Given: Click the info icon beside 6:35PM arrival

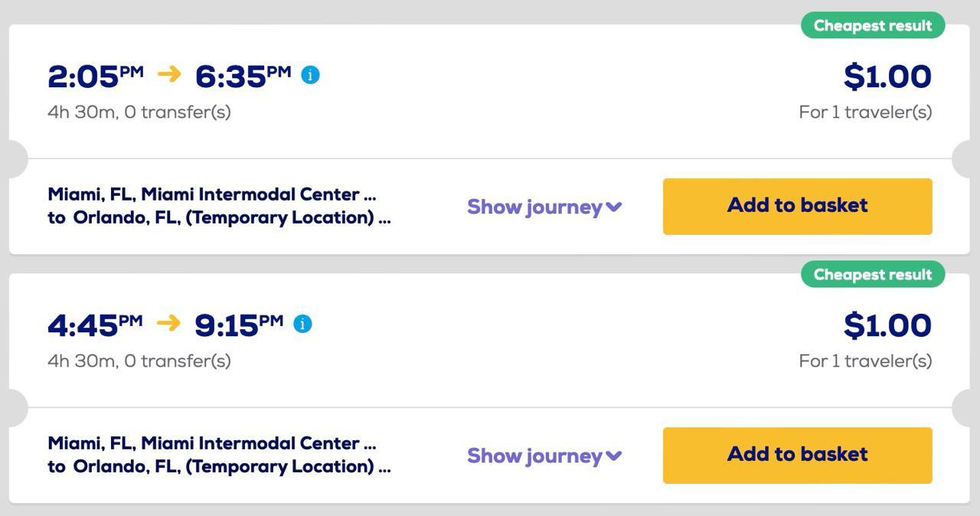Looking at the screenshot, I should coord(310,75).
